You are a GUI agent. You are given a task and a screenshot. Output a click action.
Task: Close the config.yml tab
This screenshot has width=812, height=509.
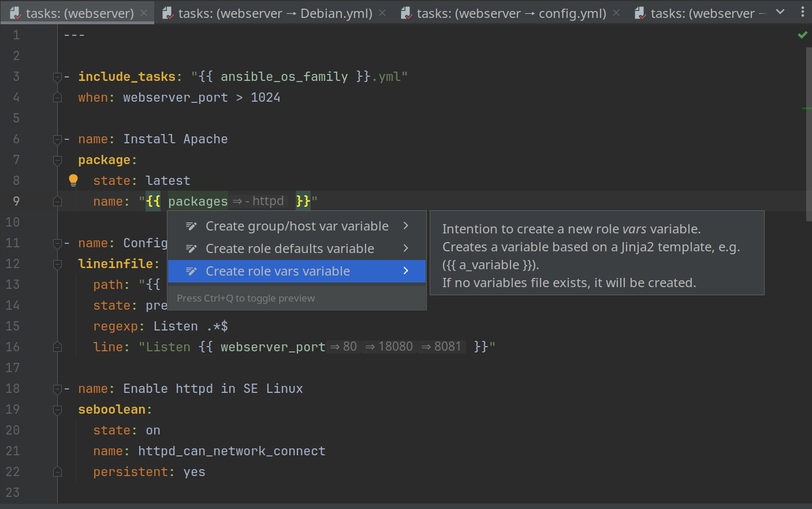pos(616,13)
